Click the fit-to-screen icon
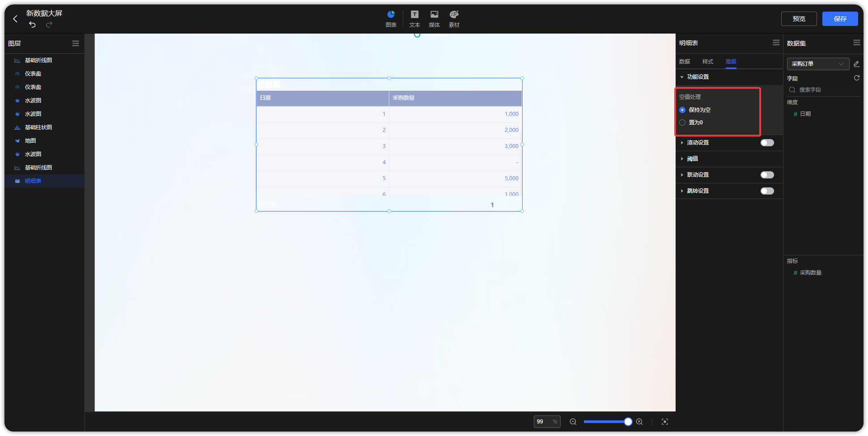Screen dimensions: 868x436 665,422
